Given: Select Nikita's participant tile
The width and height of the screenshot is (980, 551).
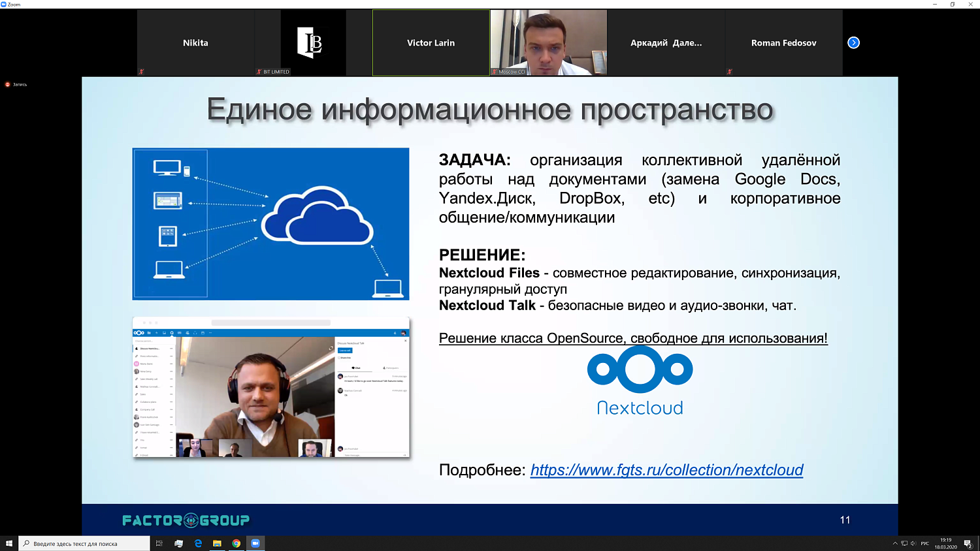Looking at the screenshot, I should (195, 42).
